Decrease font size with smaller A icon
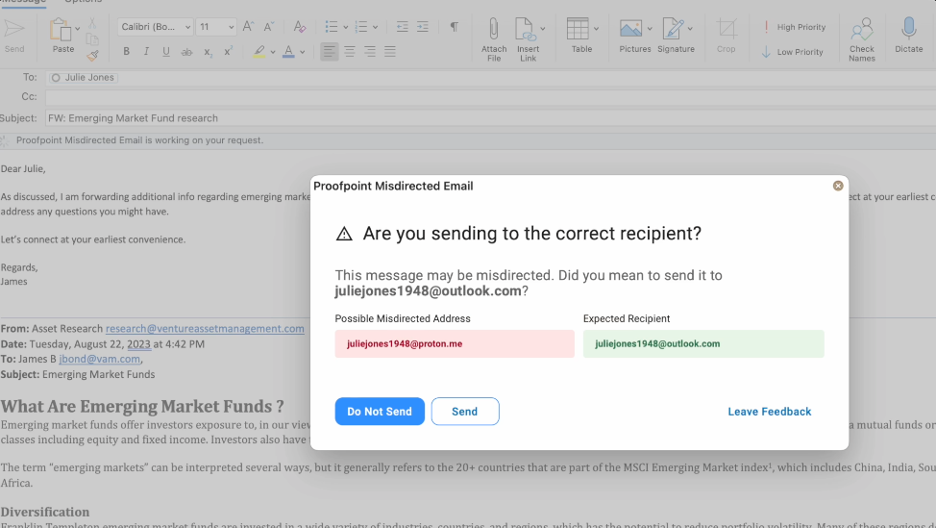The height and width of the screenshot is (528, 936). click(x=269, y=27)
